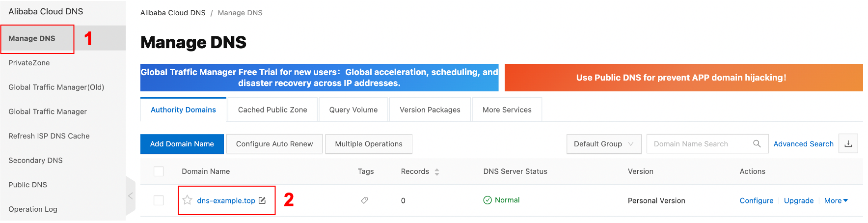Check the dns-example.top row checkbox

[159, 200]
